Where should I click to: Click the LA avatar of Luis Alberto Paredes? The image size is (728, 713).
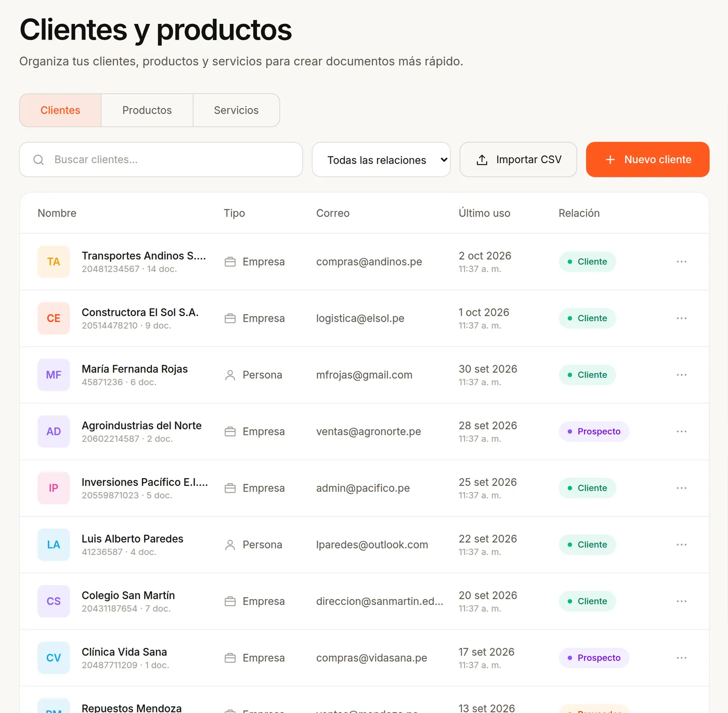click(54, 545)
